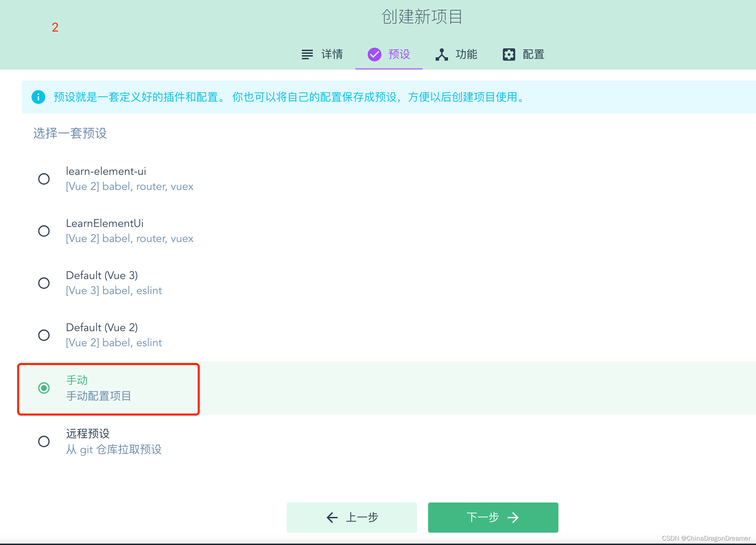Go back with the 上一步 button
Viewport: 756px width, 545px height.
click(352, 517)
